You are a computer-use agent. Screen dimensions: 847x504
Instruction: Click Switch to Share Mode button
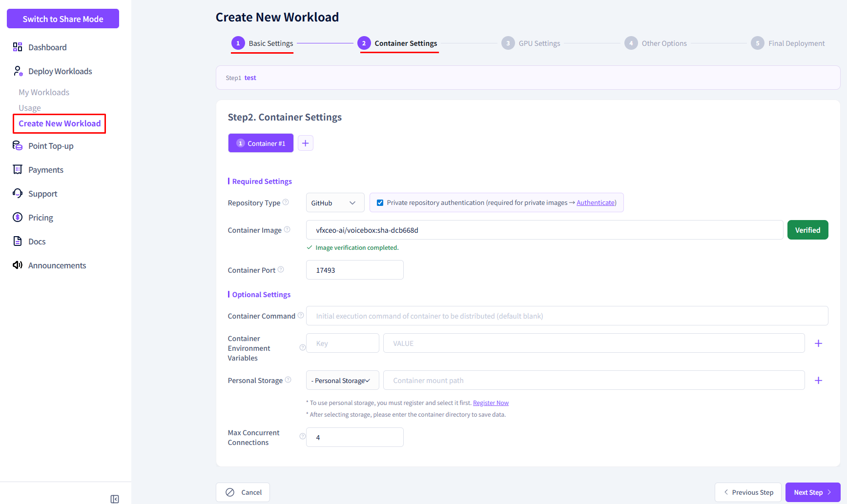click(x=63, y=19)
